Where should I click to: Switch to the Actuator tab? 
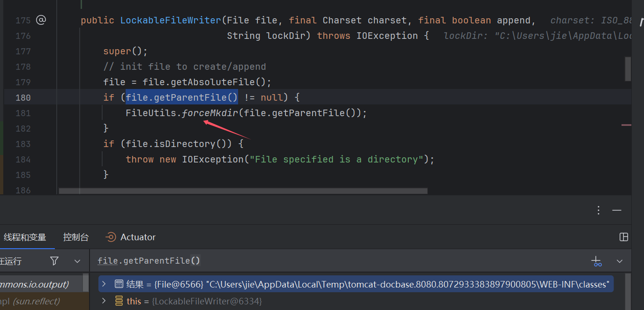click(131, 237)
